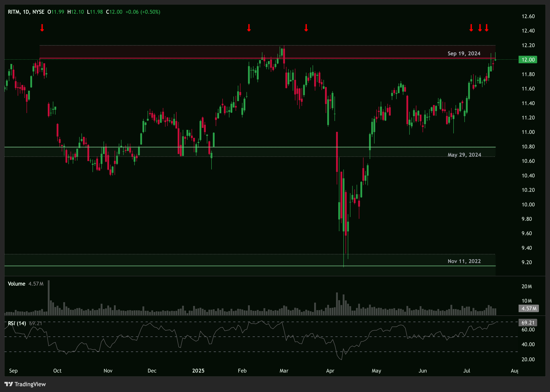Click the 4.57M volume axis tag

tap(529, 308)
